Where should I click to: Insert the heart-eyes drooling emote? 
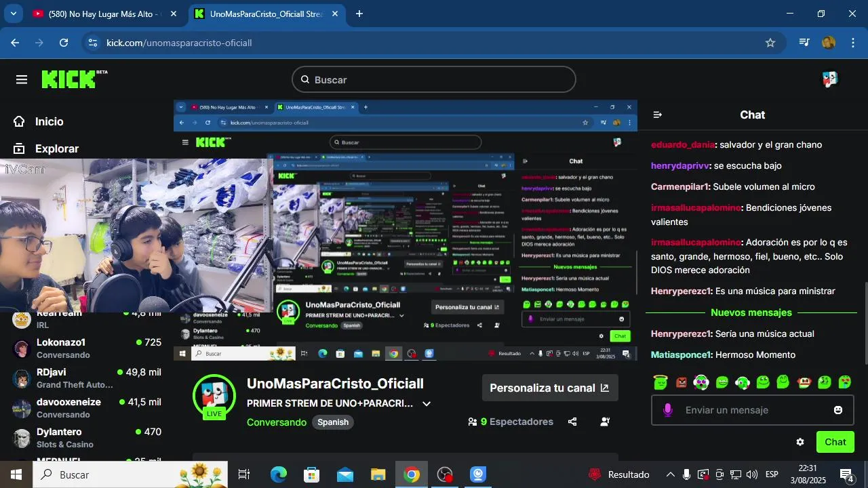pos(845,382)
